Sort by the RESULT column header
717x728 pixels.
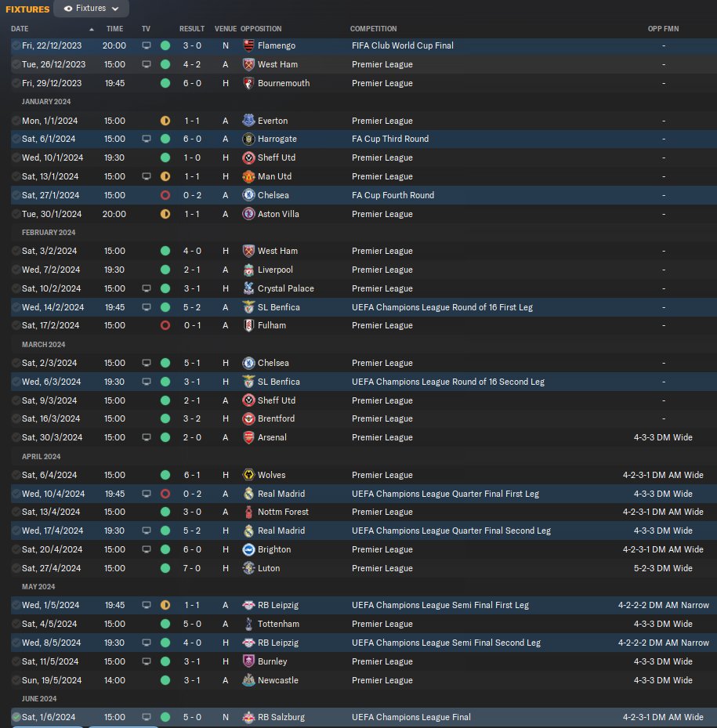pyautogui.click(x=192, y=29)
